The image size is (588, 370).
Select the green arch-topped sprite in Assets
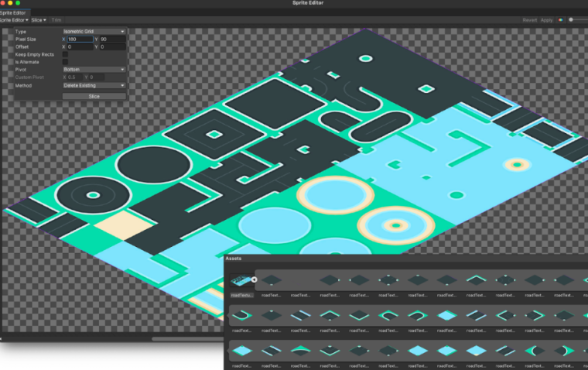[300, 351]
